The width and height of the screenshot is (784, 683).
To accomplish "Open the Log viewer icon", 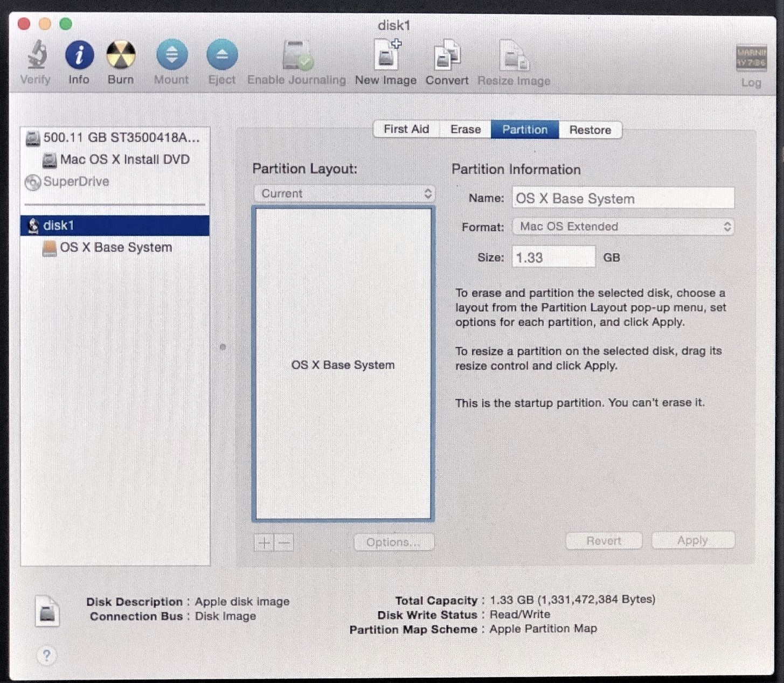I will pyautogui.click(x=751, y=57).
